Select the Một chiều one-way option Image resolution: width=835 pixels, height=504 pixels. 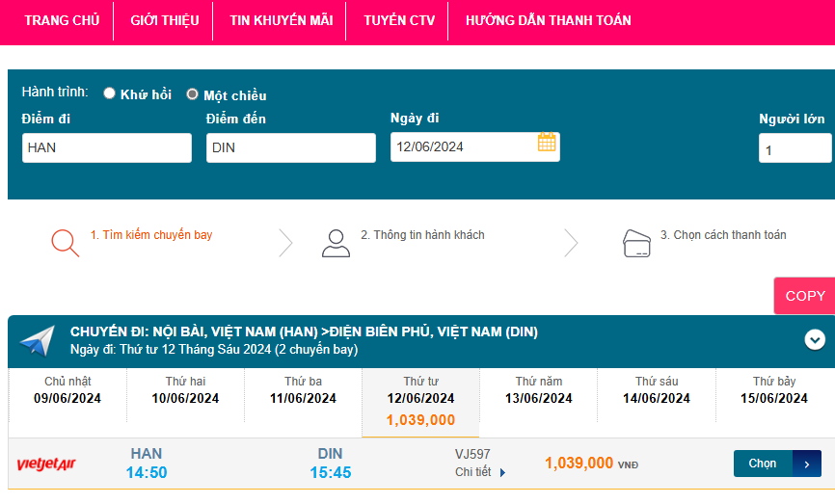tap(192, 94)
